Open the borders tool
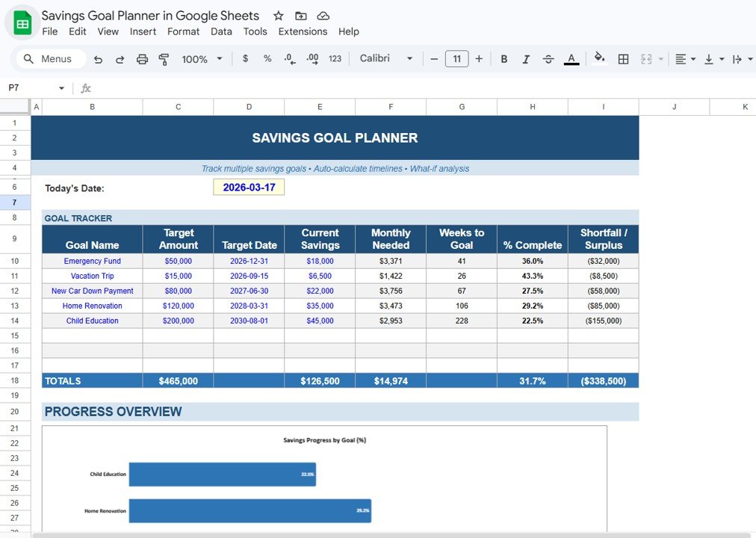 tap(623, 58)
